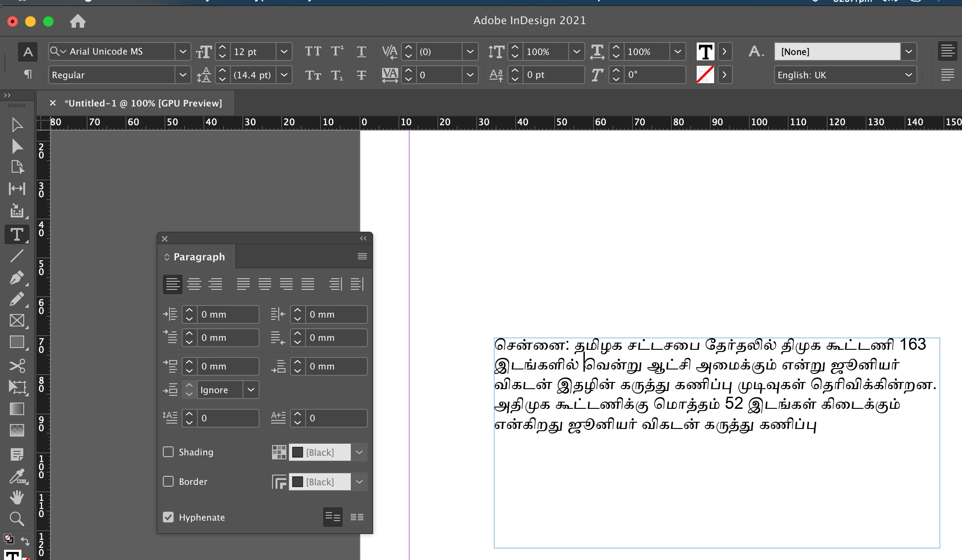
Task: Enable the Shading checkbox
Action: coord(168,452)
